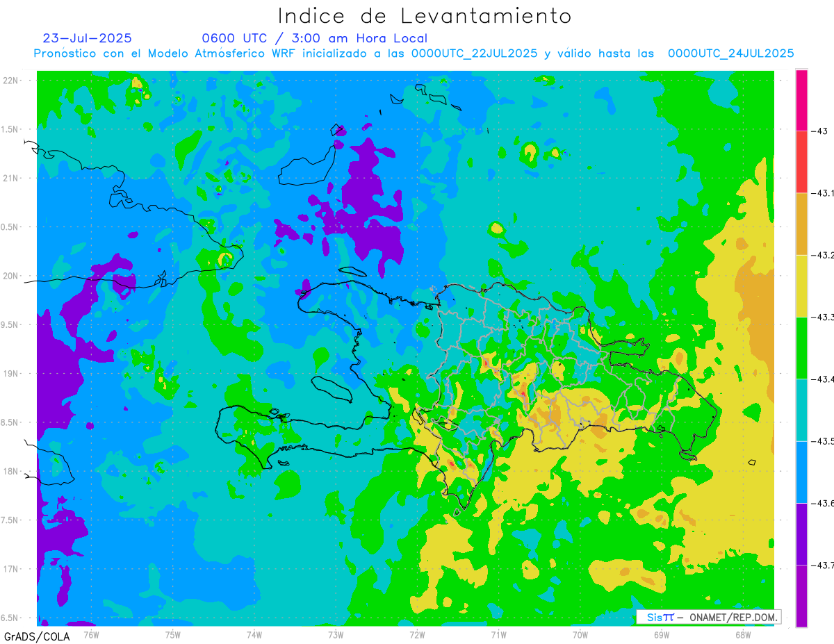Image resolution: width=834 pixels, height=644 pixels.
Task: Click the "17N" latitude label
Action: point(11,568)
